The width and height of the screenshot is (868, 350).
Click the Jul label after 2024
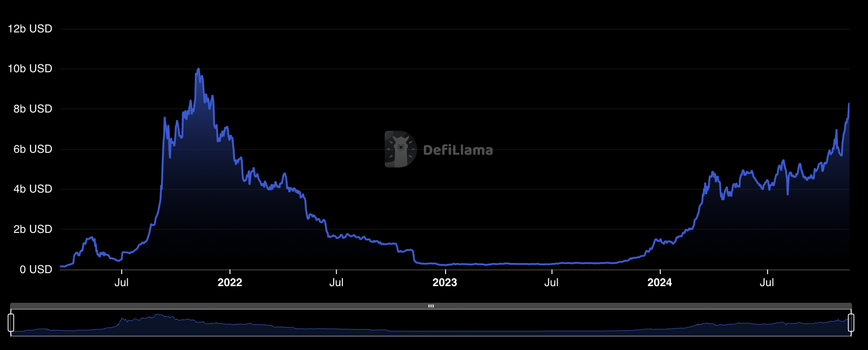(x=767, y=282)
